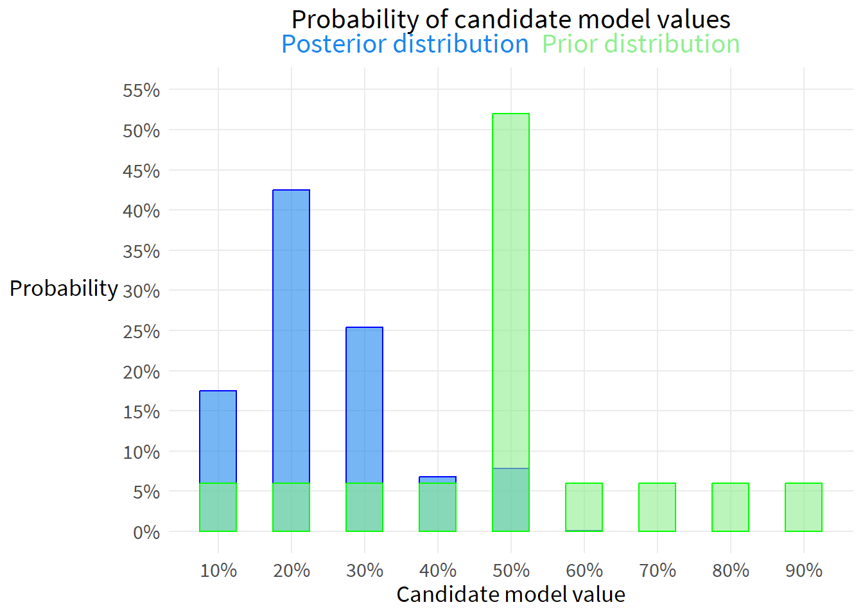Click the "Probability" y-axis title
The image size is (863, 616).
point(64,288)
